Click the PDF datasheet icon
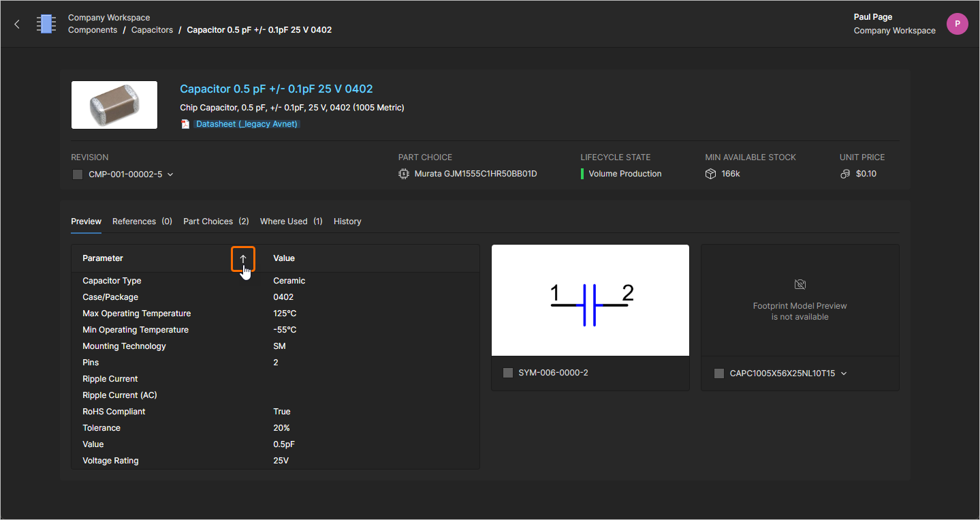 (x=185, y=124)
